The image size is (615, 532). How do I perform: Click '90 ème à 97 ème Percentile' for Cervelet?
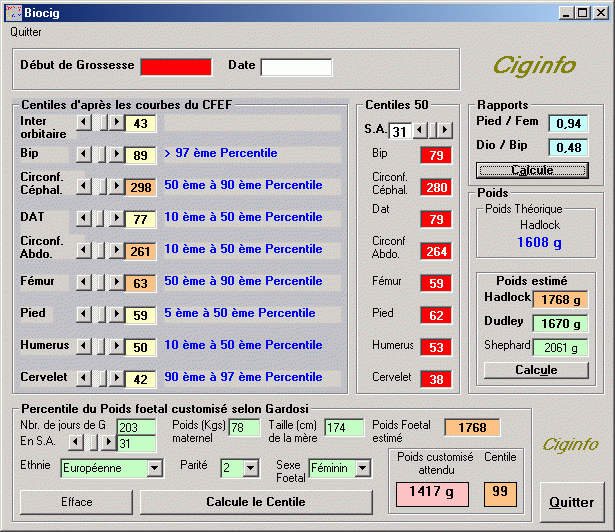pyautogui.click(x=243, y=377)
